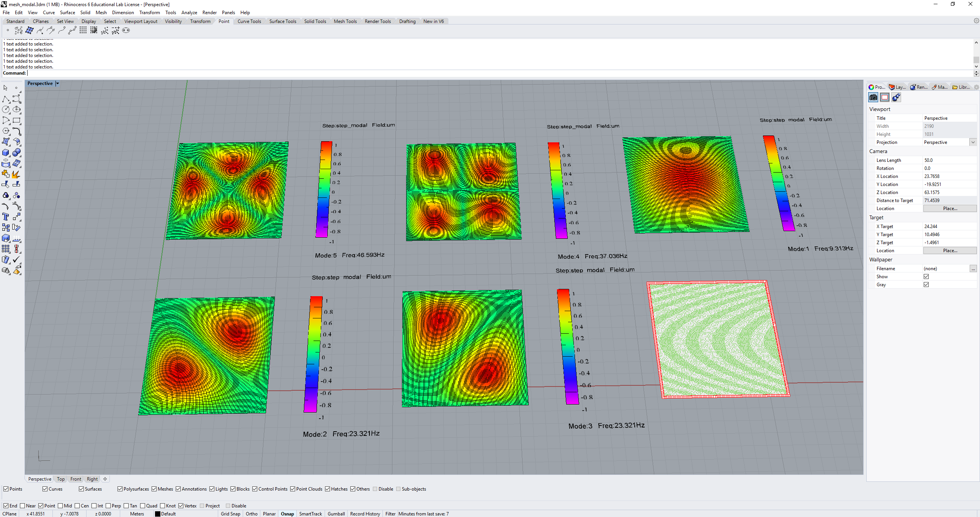Disable the End object snap
The width and height of the screenshot is (980, 517).
7,506
